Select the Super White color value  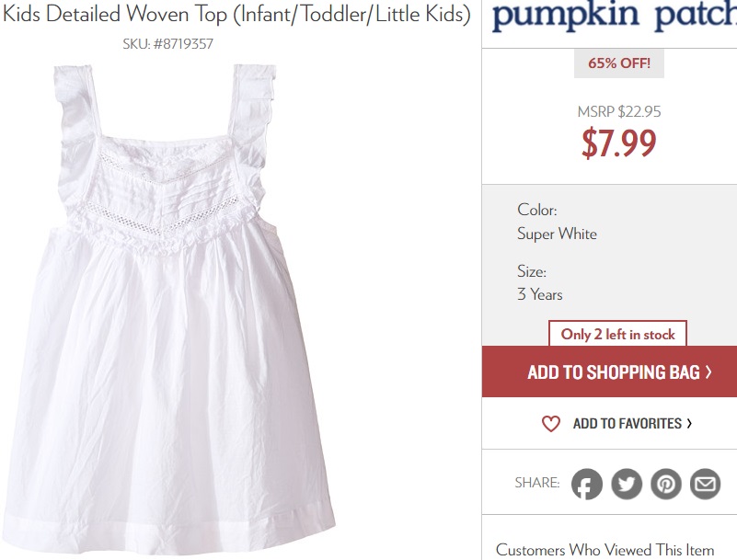pos(557,234)
